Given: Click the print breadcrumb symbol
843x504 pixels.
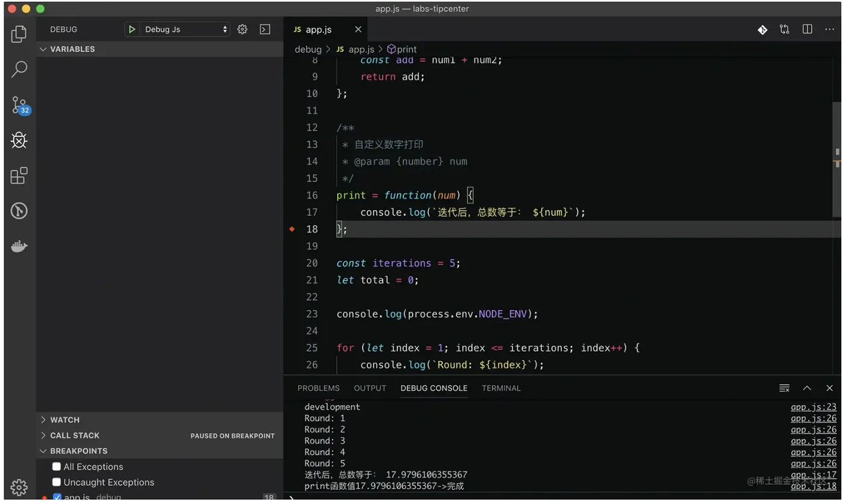Looking at the screenshot, I should pyautogui.click(x=402, y=49).
